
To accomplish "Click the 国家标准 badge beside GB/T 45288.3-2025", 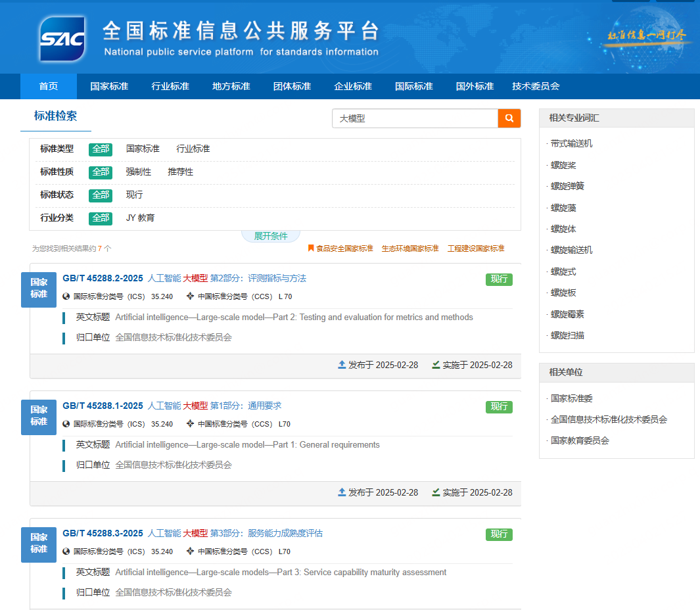I will [39, 544].
